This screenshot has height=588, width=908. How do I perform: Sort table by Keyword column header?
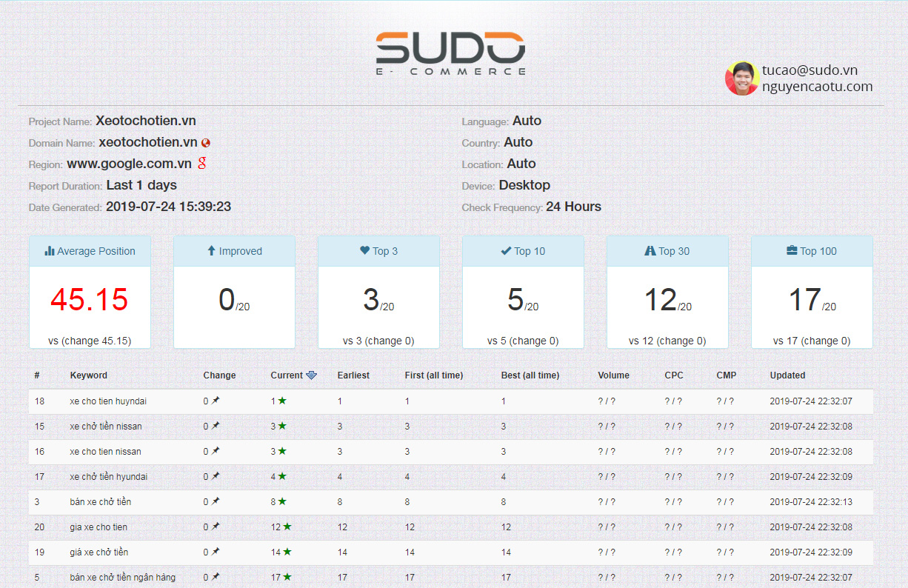click(x=88, y=375)
